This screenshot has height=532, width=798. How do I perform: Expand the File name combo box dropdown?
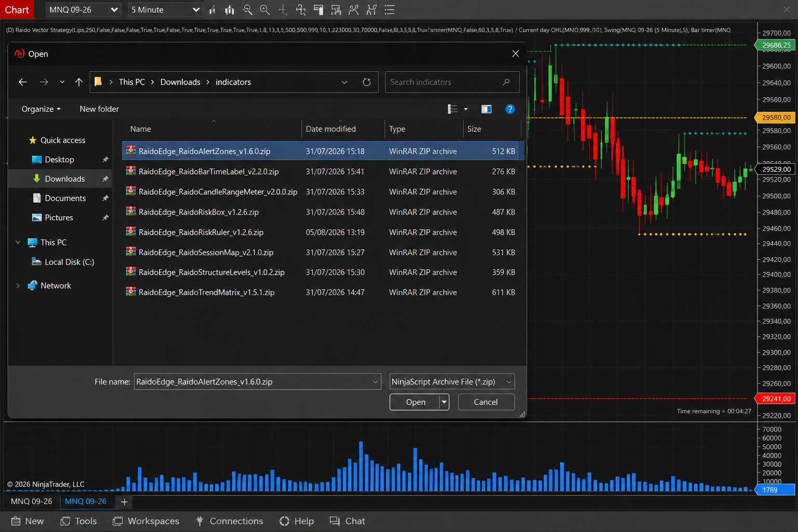pos(375,382)
